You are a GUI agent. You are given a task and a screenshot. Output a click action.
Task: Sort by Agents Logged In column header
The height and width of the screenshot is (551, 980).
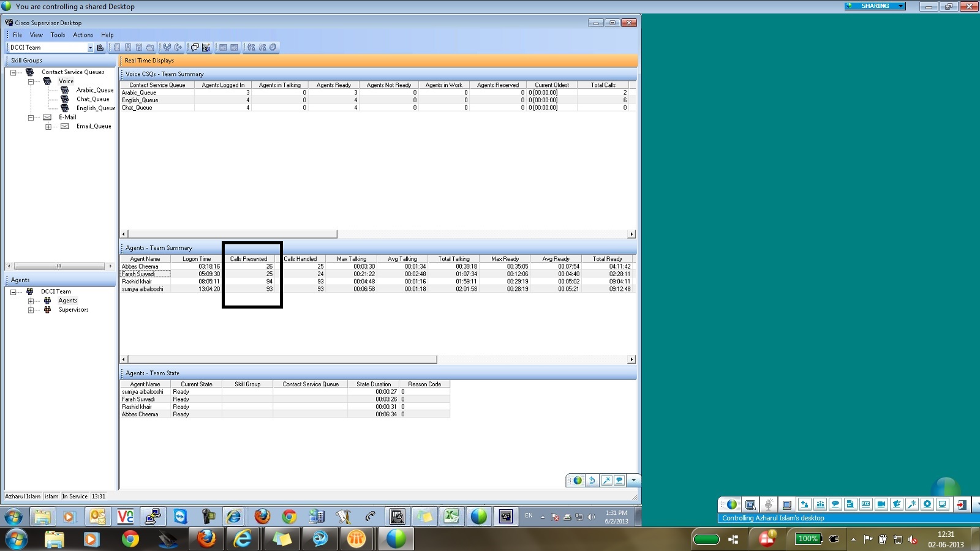[223, 85]
